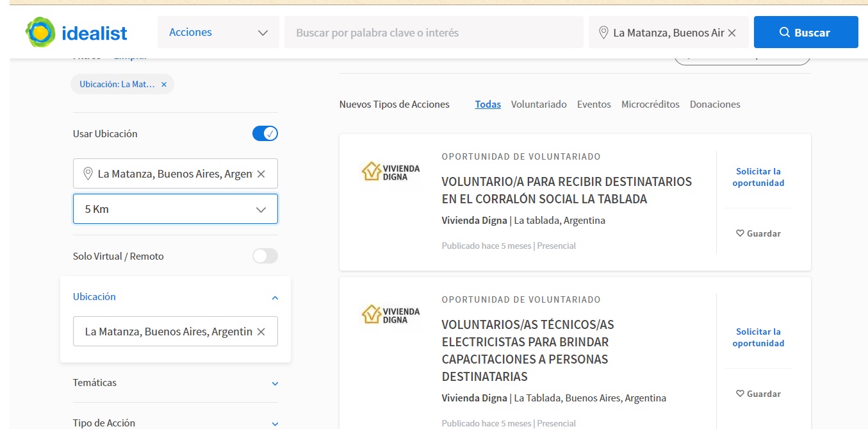Image resolution: width=868 pixels, height=429 pixels.
Task: Click Solicitar la oportunidad for La Tablada corralón
Action: click(x=758, y=177)
